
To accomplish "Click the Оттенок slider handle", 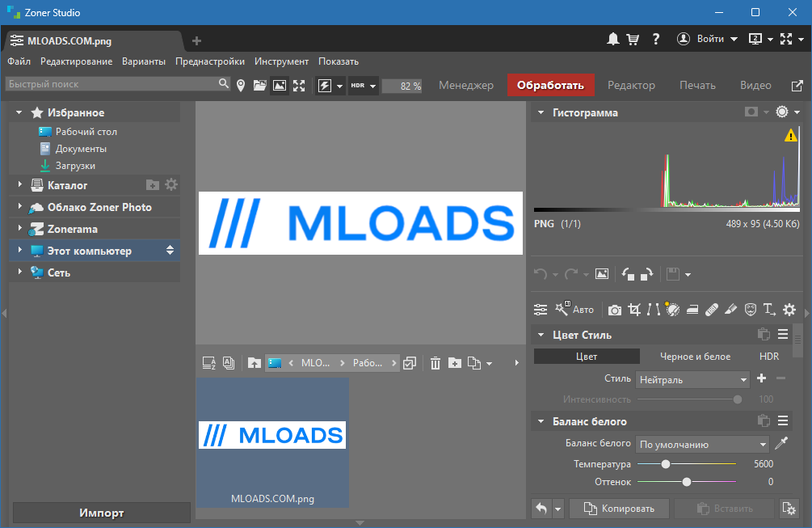I will pos(687,482).
